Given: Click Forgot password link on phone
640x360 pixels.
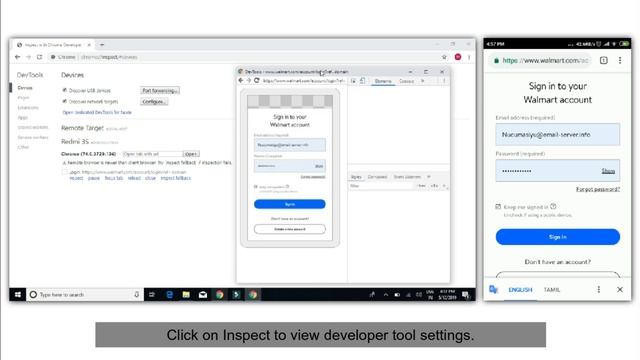Looking at the screenshot, I should [598, 189].
